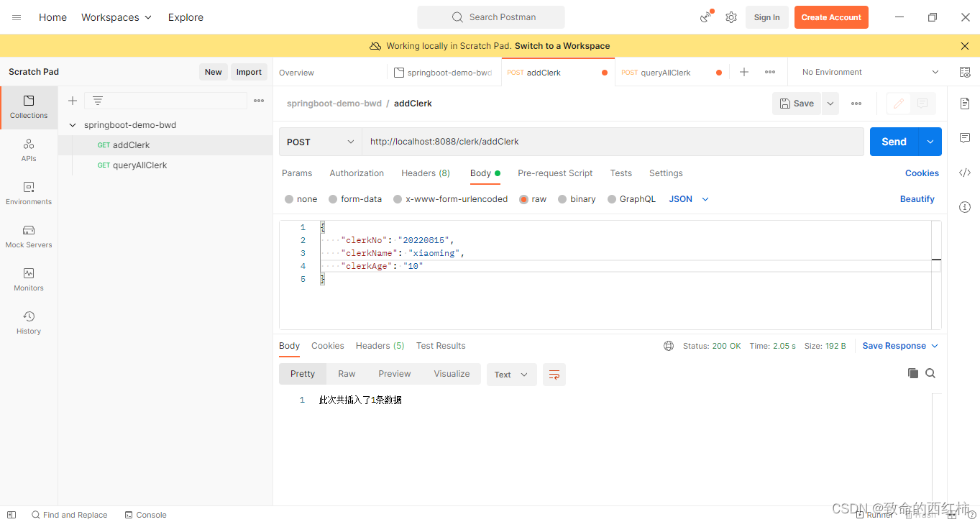This screenshot has width=980, height=522.
Task: Click the Import button
Action: pos(249,72)
